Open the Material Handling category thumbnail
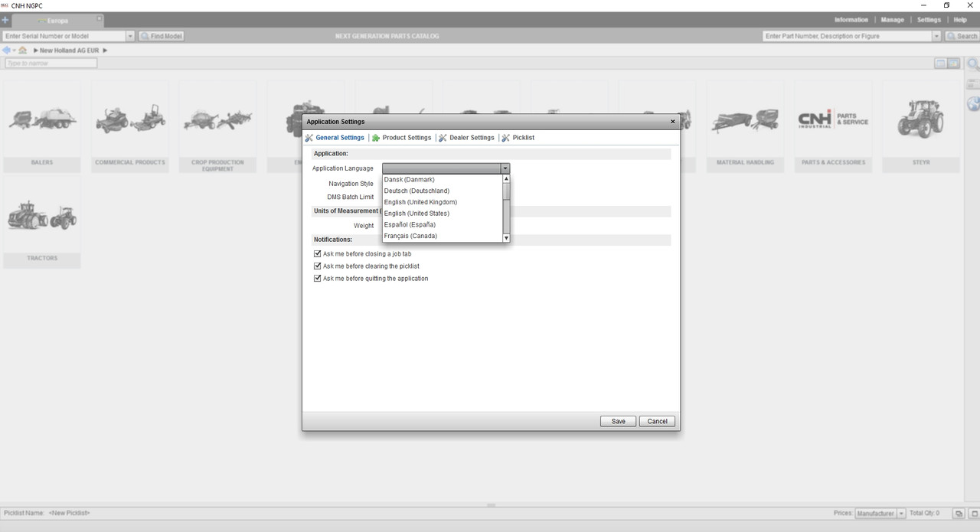The width and height of the screenshot is (980, 532). point(745,126)
